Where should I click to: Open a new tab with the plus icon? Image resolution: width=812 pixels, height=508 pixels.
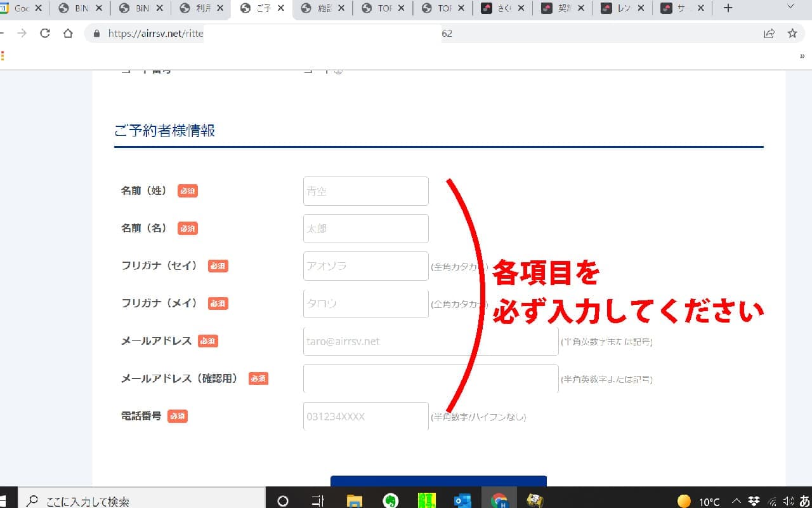[728, 8]
